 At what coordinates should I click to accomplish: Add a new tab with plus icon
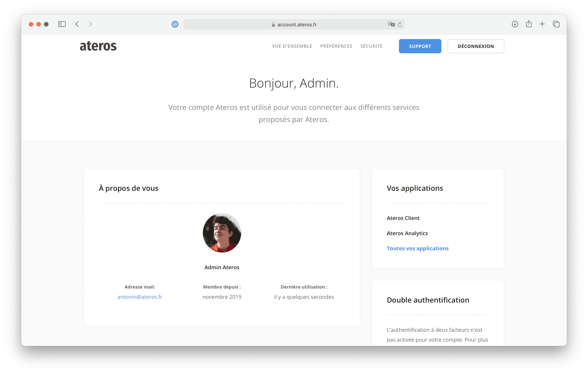tap(542, 24)
